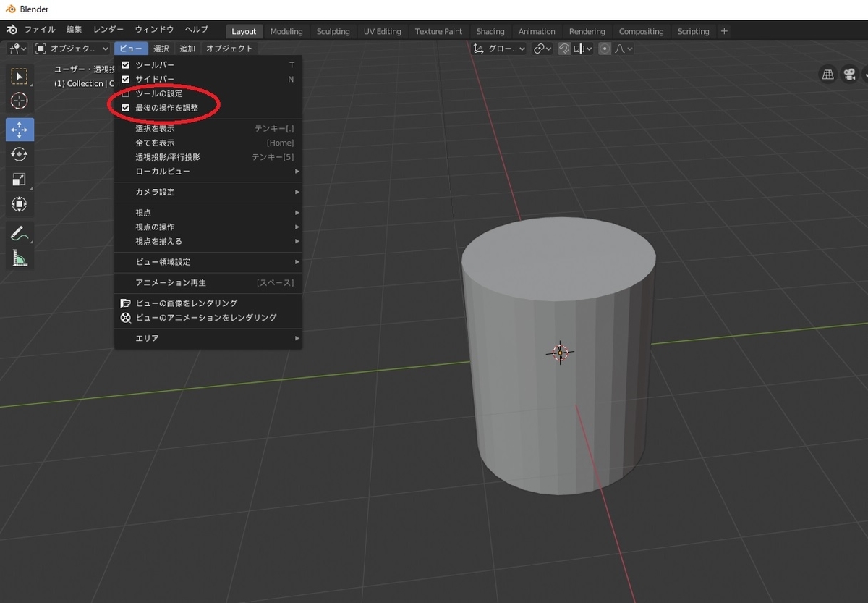Toggle perspective/orthographic grid view button

pyautogui.click(x=827, y=74)
